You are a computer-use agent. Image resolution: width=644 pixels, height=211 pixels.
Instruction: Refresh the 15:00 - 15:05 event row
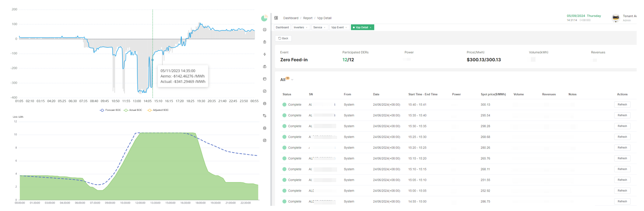pyautogui.click(x=622, y=191)
